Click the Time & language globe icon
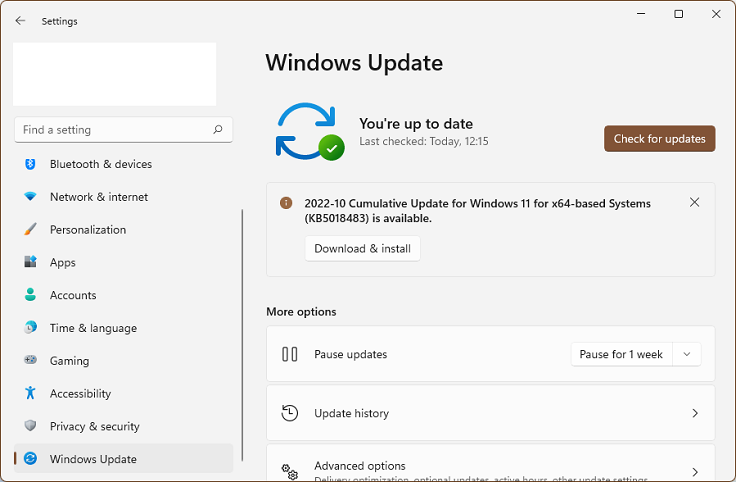 pos(31,328)
